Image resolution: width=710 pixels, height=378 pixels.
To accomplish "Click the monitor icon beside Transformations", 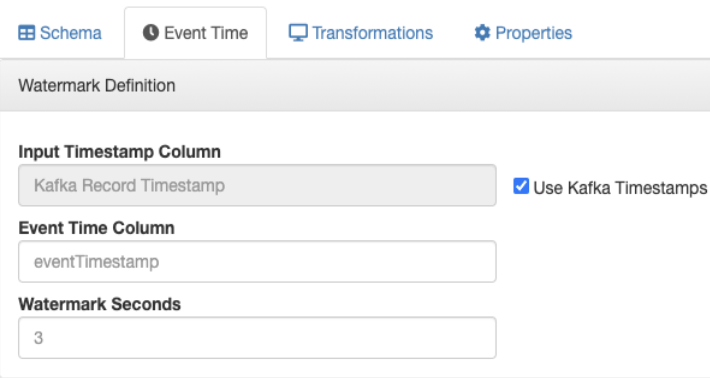I will [x=298, y=33].
